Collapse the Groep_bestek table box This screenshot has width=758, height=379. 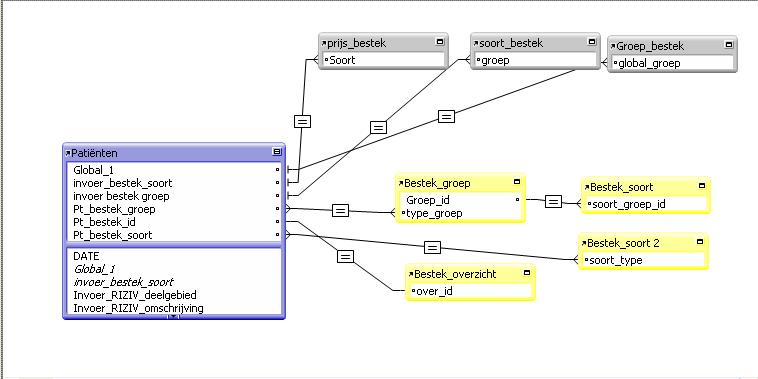(x=729, y=45)
